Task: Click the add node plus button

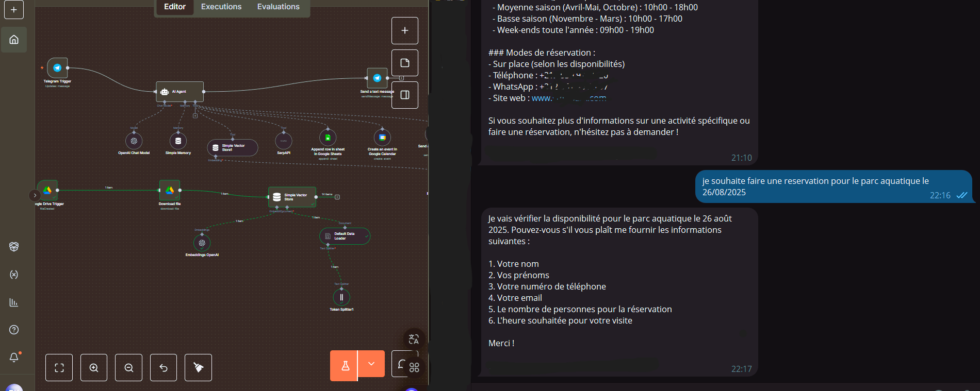Action: [405, 31]
